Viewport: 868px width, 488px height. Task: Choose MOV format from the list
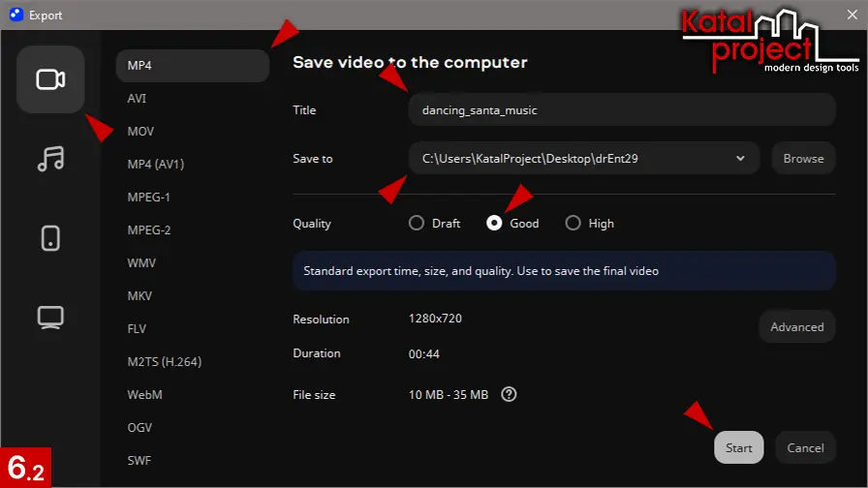(x=141, y=132)
